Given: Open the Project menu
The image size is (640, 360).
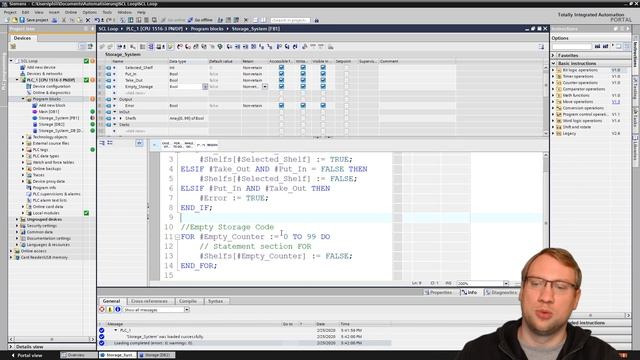Looking at the screenshot, I should click(10, 12).
